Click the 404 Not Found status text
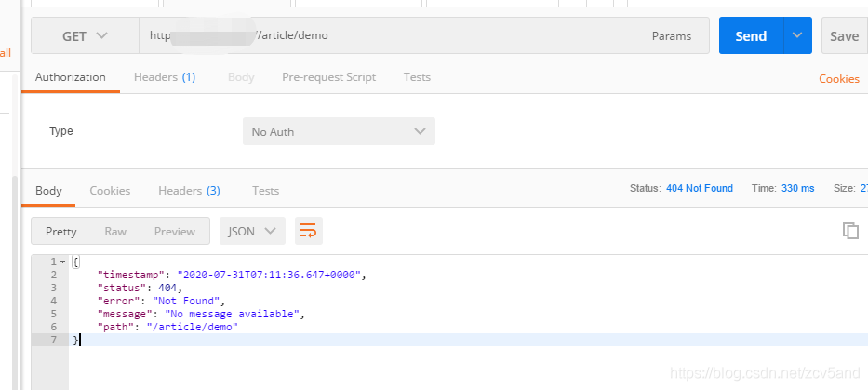The width and height of the screenshot is (868, 390). (x=700, y=188)
